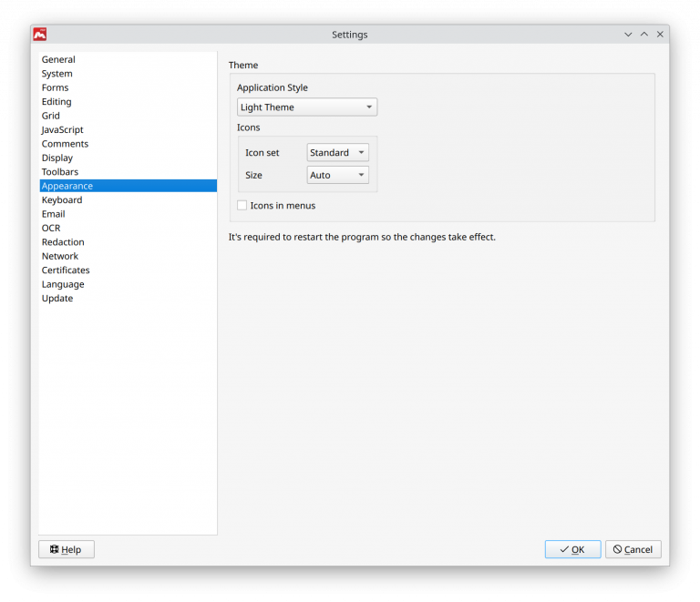Open the Update settings page
Screen dimensions: 700x602
pos(57,299)
